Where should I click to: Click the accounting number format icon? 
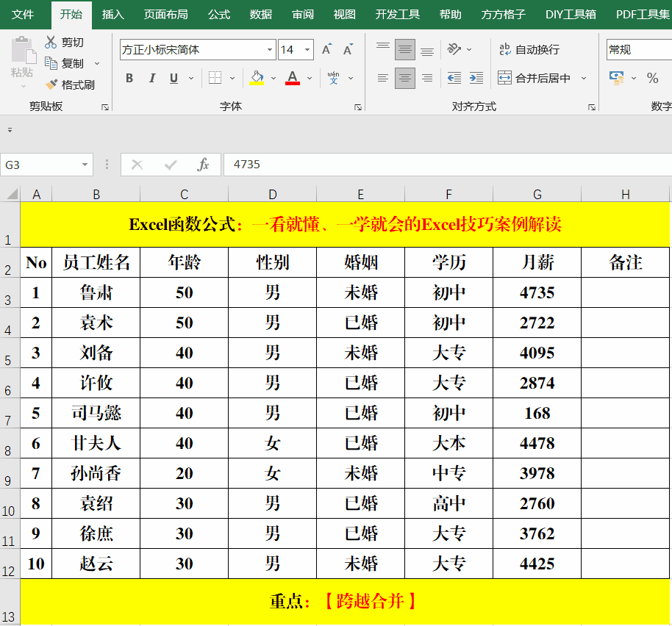(616, 78)
